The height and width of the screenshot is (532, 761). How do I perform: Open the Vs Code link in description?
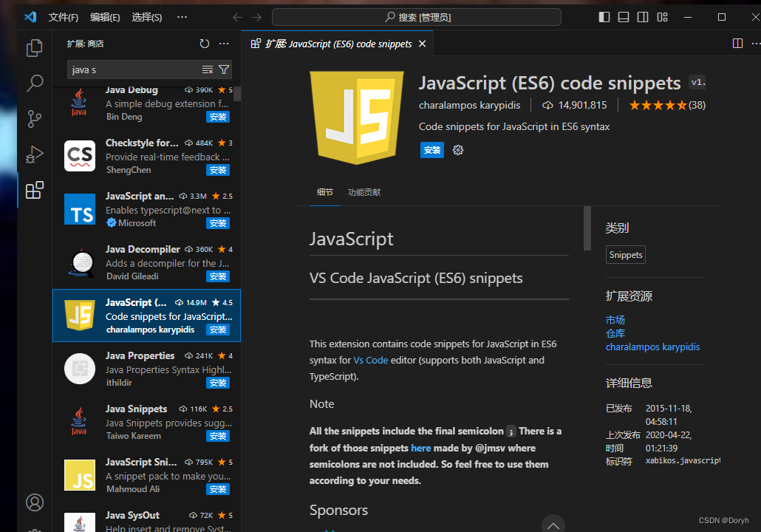(x=371, y=360)
